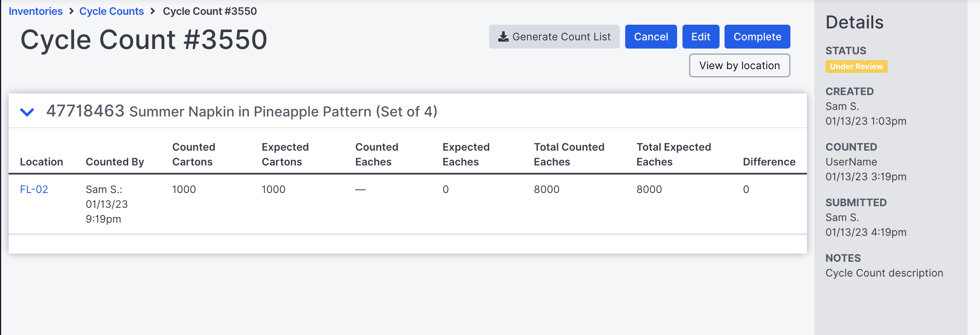Open the Cycle Counts breadcrumb link
This screenshot has height=335, width=980.
pos(111,11)
